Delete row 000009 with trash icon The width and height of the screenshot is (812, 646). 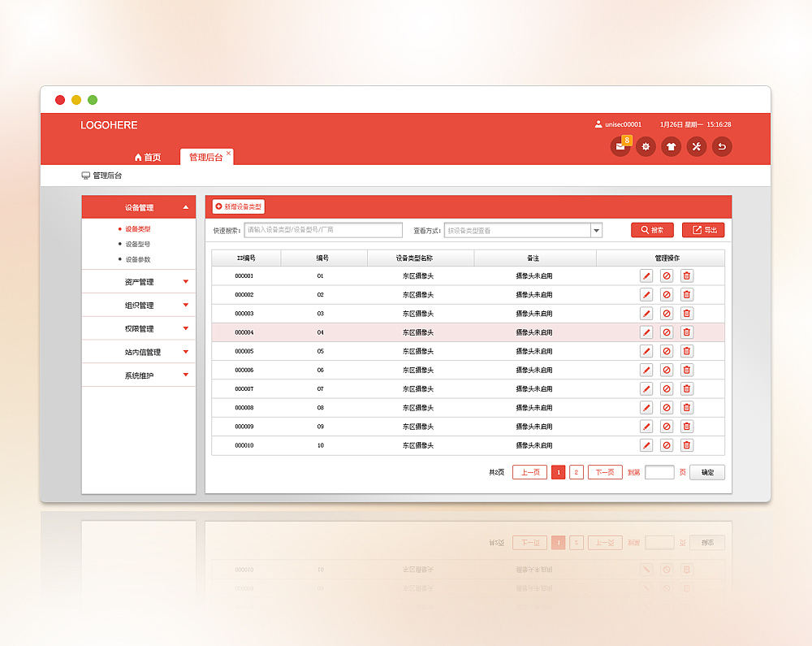coord(687,427)
